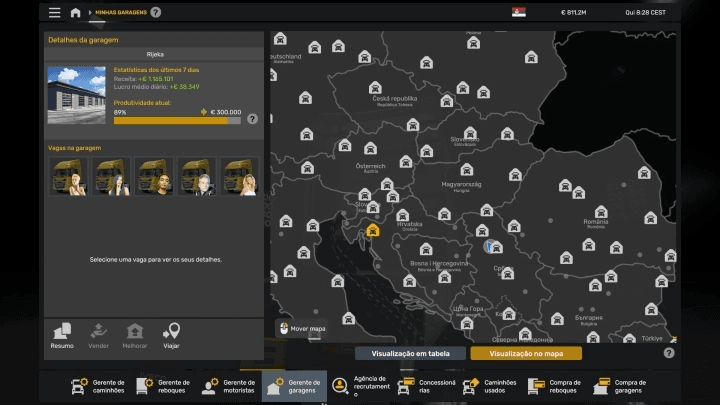Click the player position marker in Serbia

(489, 246)
